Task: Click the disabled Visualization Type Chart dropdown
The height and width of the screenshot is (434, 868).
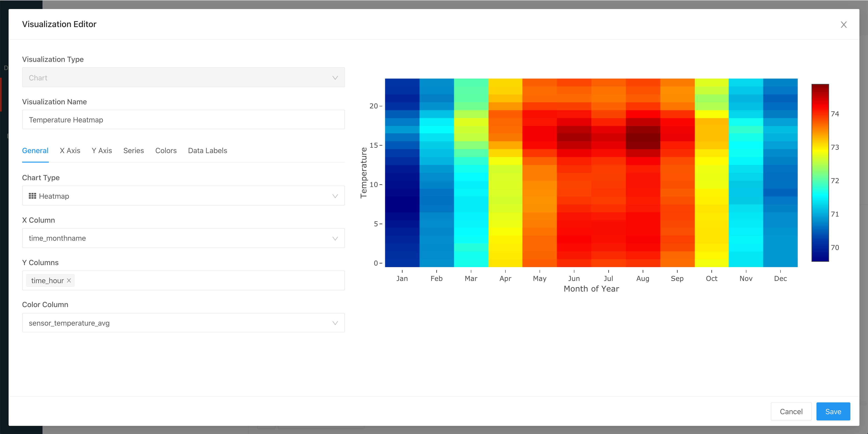Action: click(x=183, y=77)
